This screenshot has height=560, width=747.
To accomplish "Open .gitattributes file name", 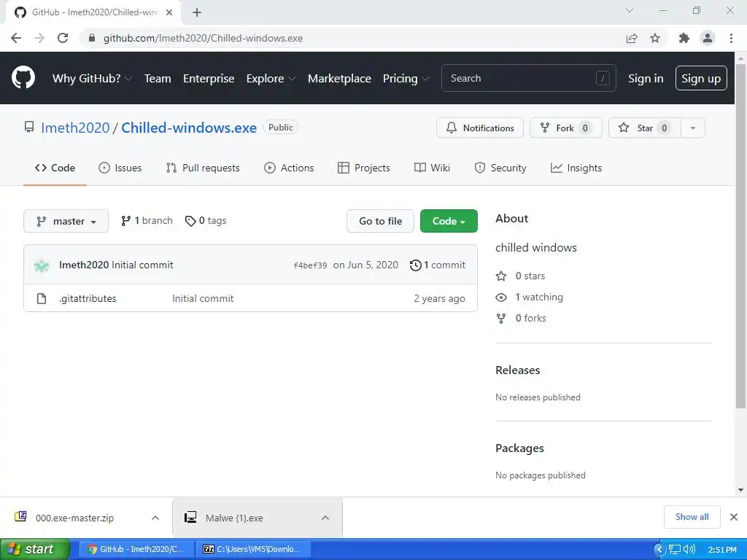I will 88,298.
